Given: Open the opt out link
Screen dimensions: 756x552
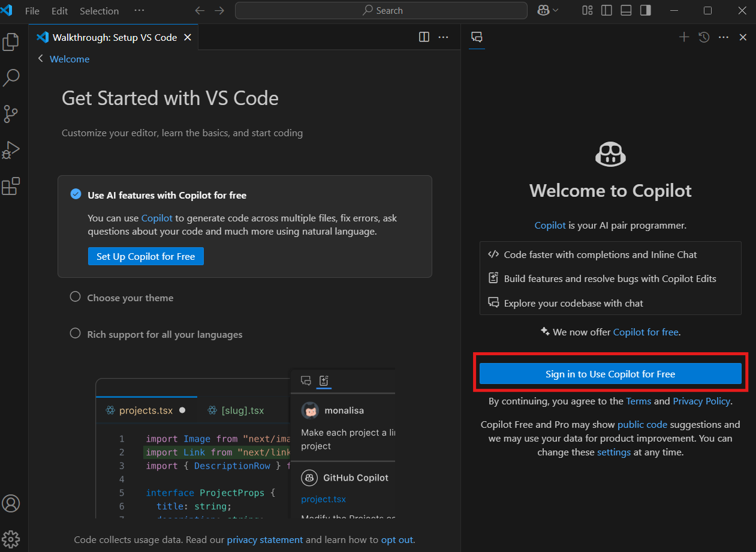Looking at the screenshot, I should (397, 539).
